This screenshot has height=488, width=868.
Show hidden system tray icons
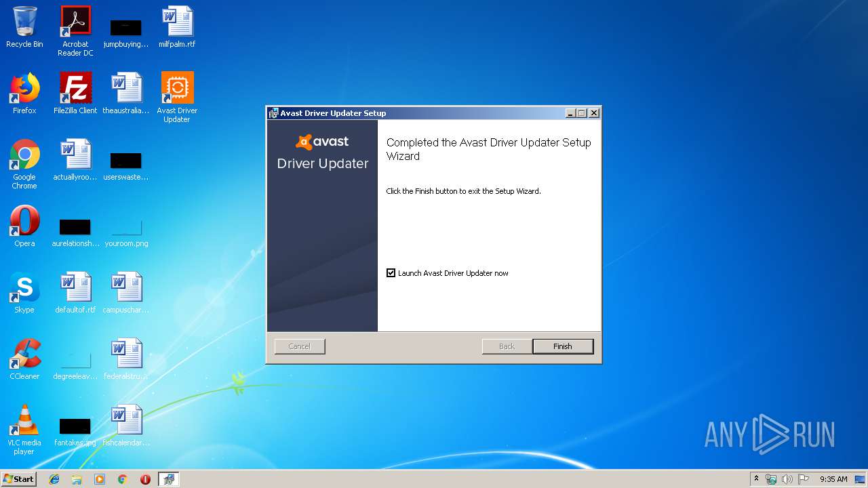[x=756, y=479]
